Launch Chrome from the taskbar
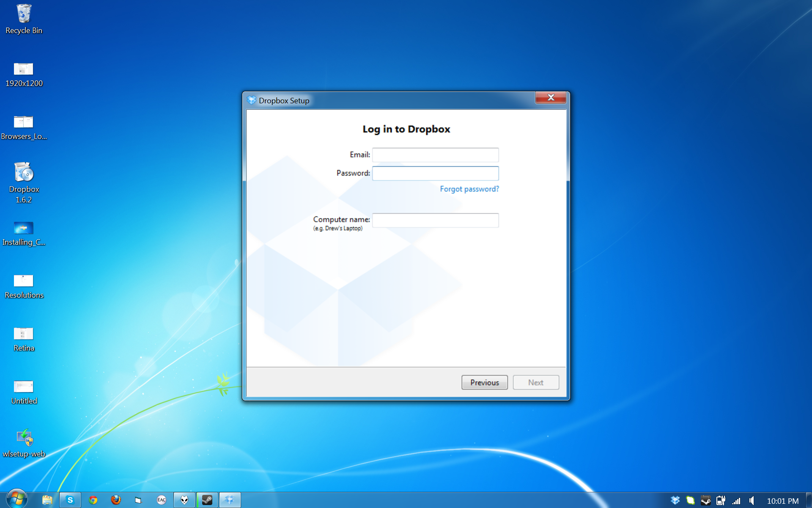Viewport: 812px width, 508px height. click(93, 500)
